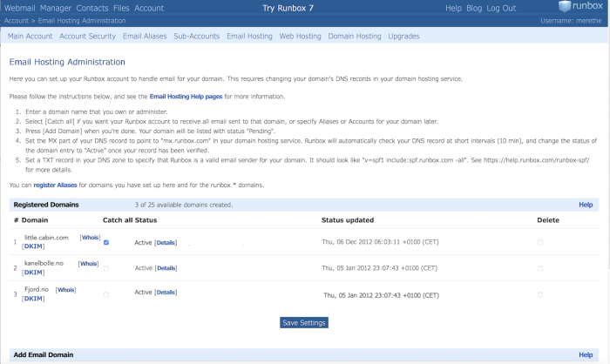Viewport: 610px width, 364px height.
Task: Select the Email Hosting tab
Action: [249, 37]
